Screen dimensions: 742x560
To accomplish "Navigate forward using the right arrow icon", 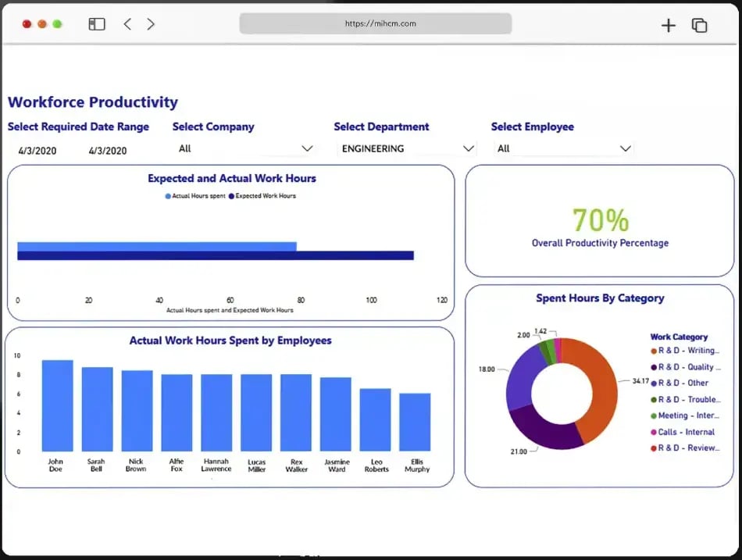I will [151, 23].
